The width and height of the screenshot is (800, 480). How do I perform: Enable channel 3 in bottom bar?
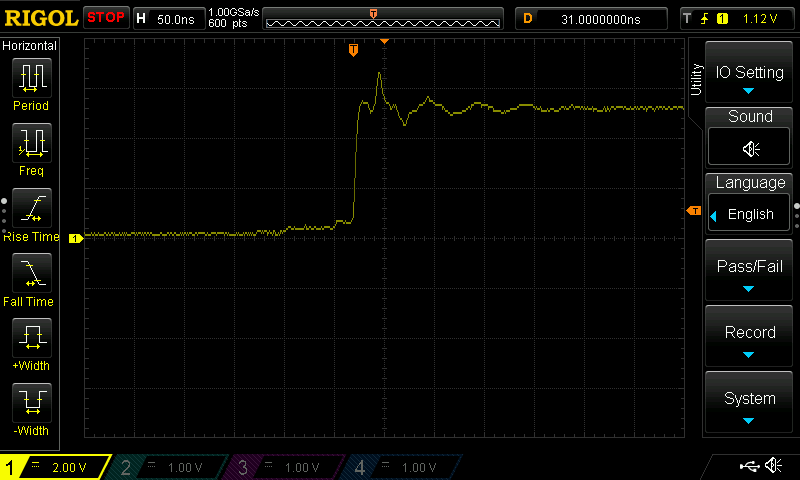(x=286, y=467)
